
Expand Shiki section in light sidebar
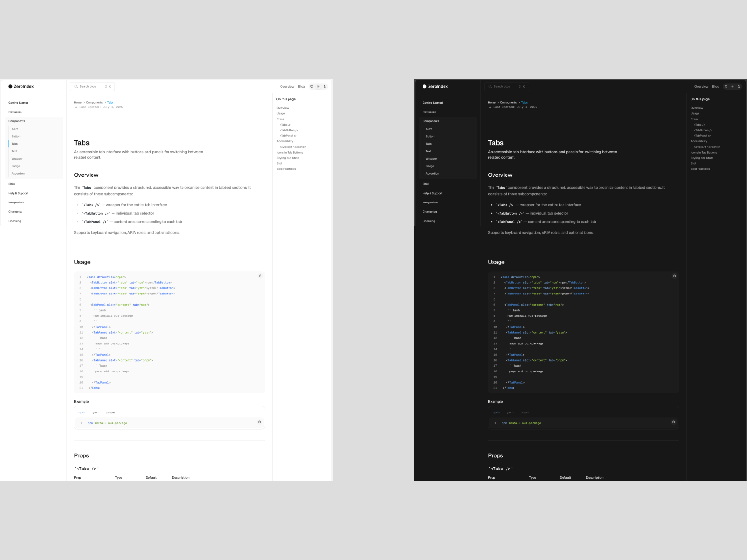tap(12, 184)
